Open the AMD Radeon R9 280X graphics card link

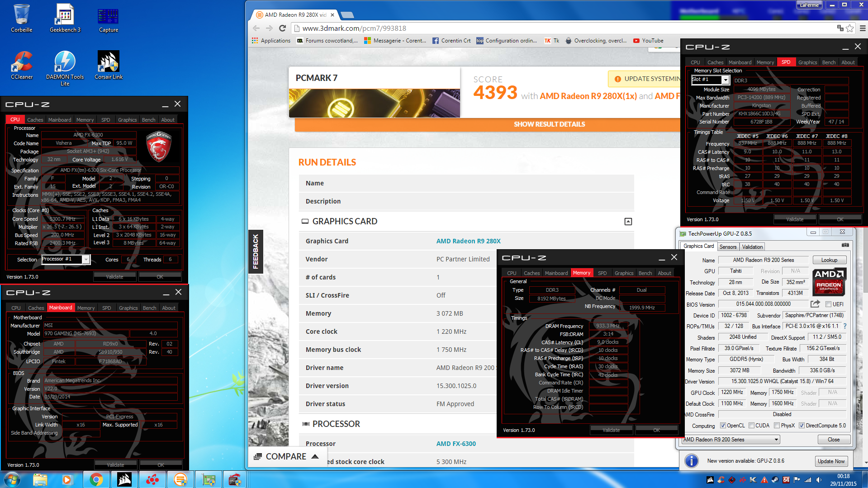(x=468, y=241)
